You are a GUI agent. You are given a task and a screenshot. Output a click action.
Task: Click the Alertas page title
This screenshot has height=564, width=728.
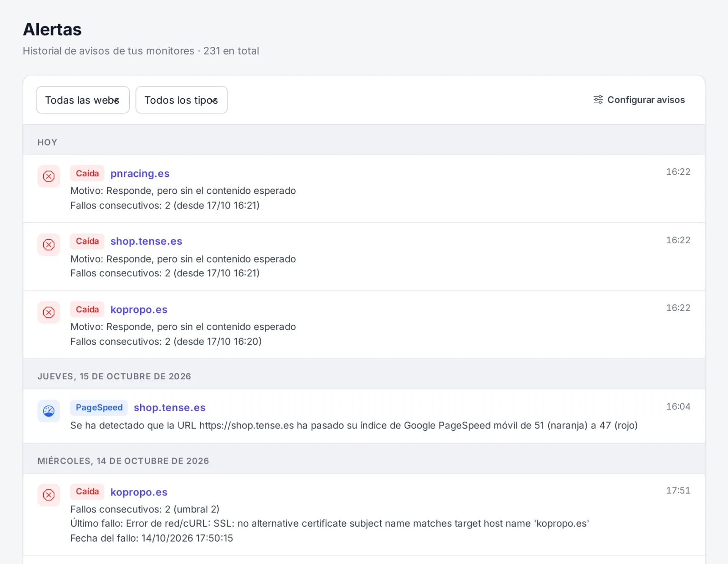click(52, 30)
